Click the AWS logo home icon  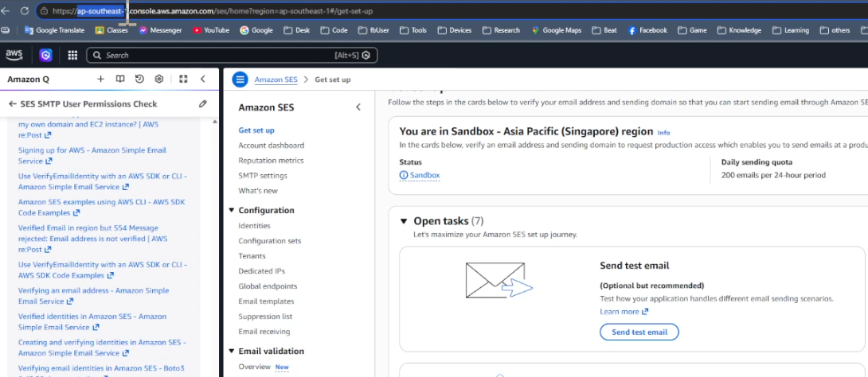pos(14,55)
